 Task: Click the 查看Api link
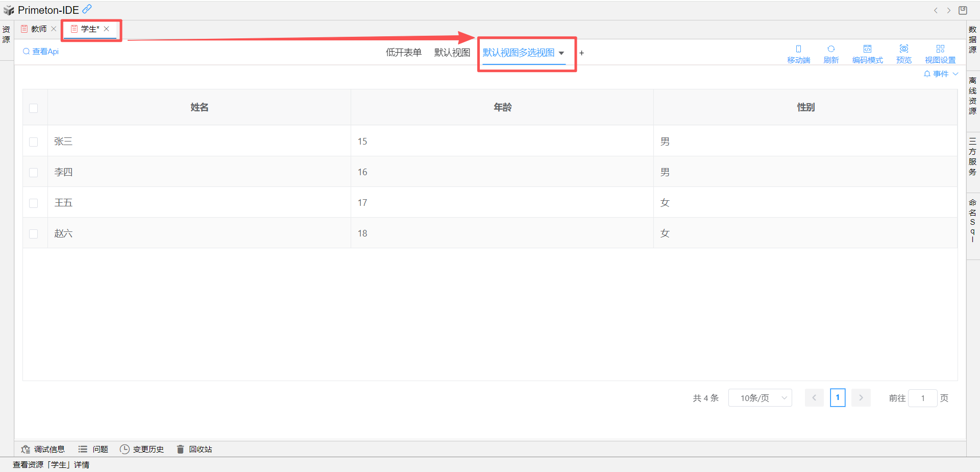(41, 52)
